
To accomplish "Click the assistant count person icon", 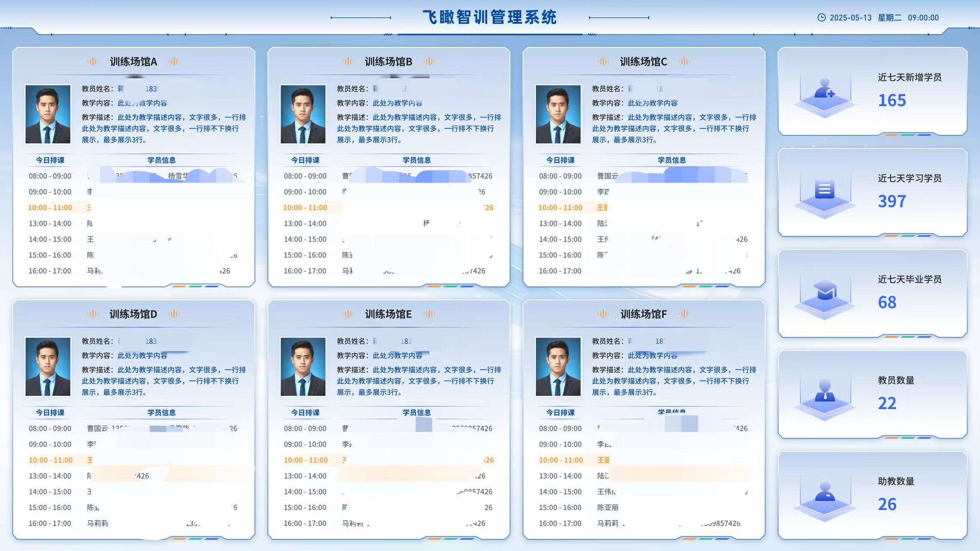I will click(x=825, y=492).
